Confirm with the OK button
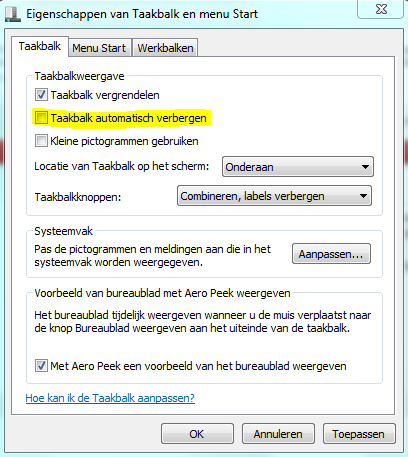This screenshot has height=457, width=408. [197, 434]
